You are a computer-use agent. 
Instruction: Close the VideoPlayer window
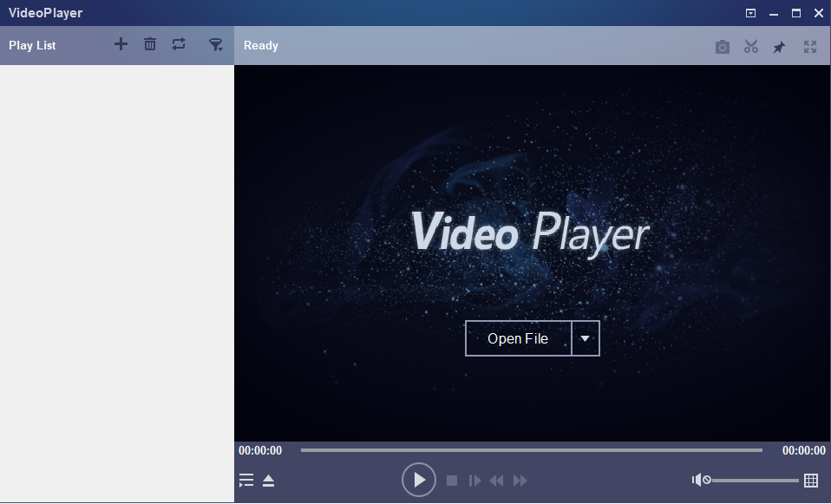coord(819,13)
